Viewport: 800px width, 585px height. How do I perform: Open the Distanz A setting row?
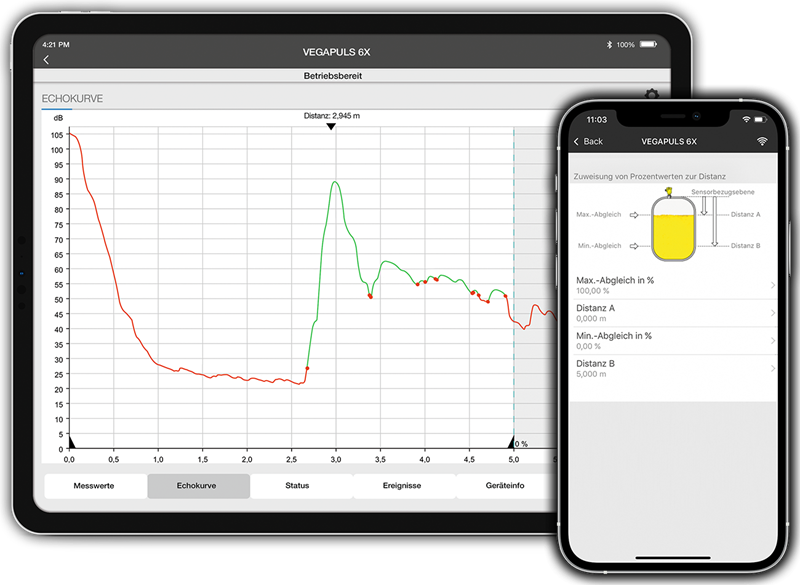pyautogui.click(x=672, y=313)
